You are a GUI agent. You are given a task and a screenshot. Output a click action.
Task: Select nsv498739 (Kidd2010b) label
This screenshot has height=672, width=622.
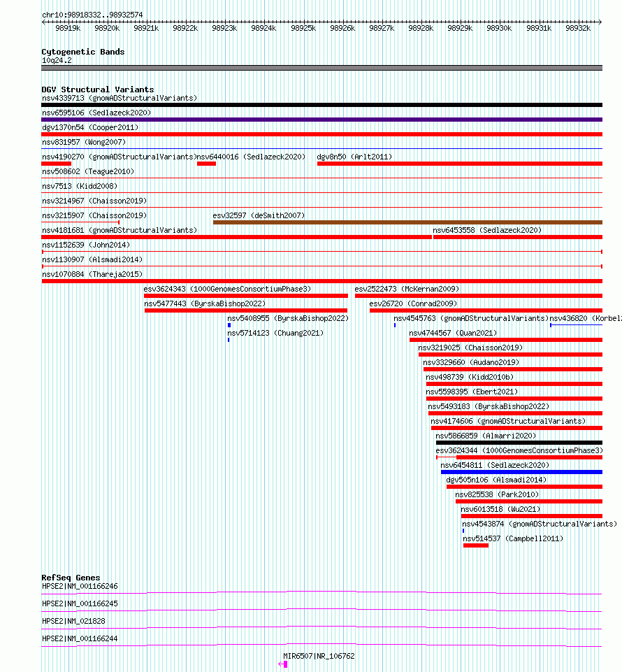470,377
